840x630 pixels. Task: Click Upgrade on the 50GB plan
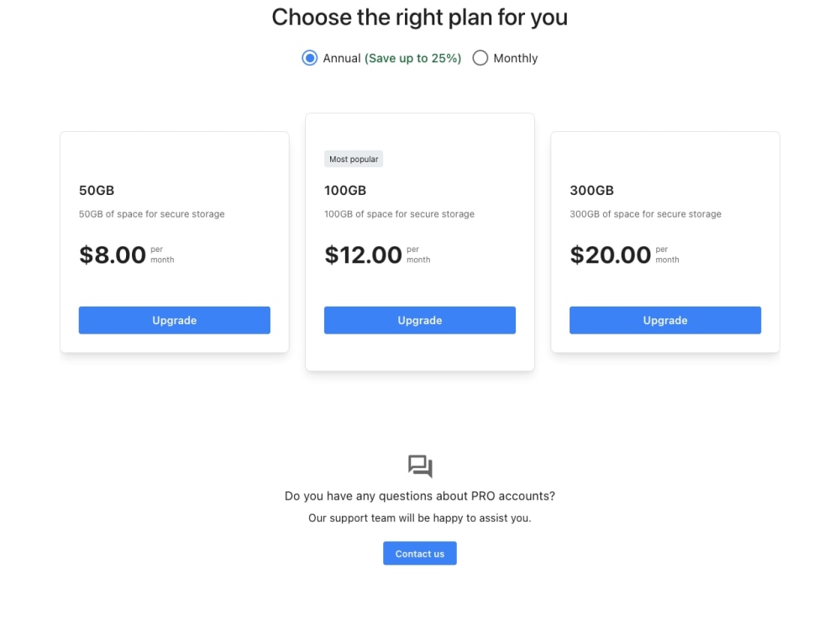(x=174, y=320)
